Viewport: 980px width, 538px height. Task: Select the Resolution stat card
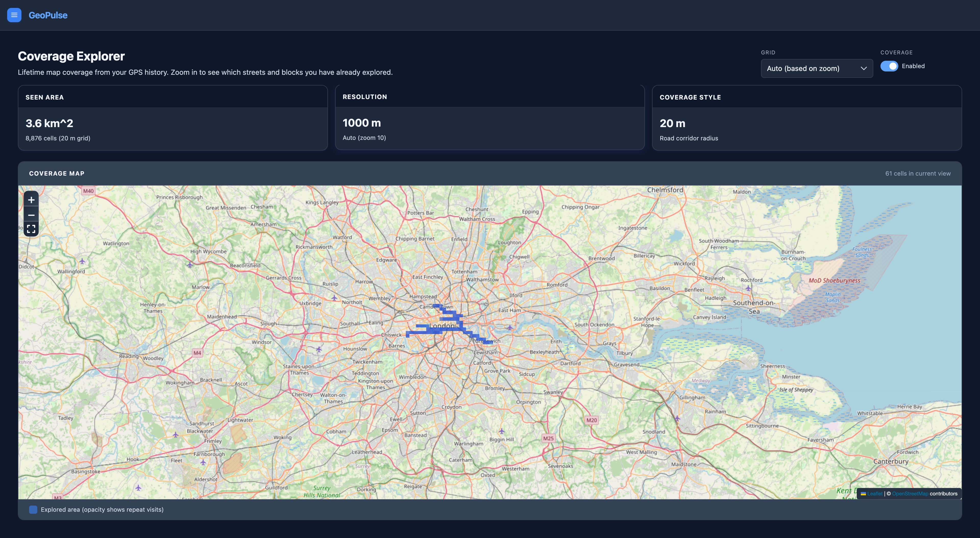tap(490, 118)
